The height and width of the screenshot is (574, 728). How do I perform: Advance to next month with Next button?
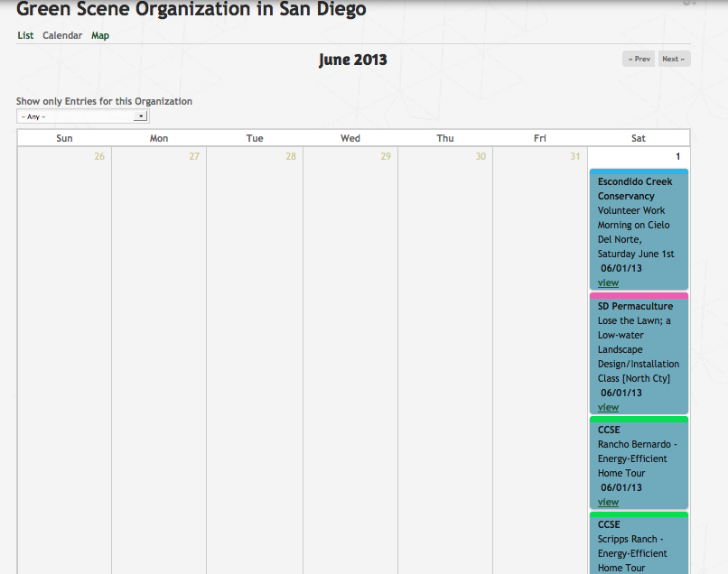click(x=674, y=60)
